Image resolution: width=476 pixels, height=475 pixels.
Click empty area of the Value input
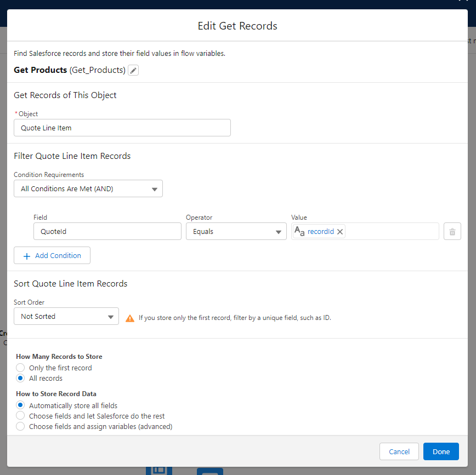coord(392,232)
